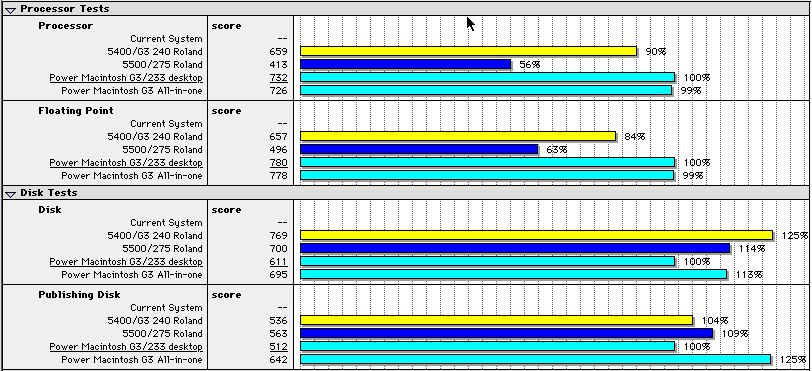Open Power Macintosh G3/233 desktop link under Publishing Disk
The image size is (812, 371).
coord(126,347)
